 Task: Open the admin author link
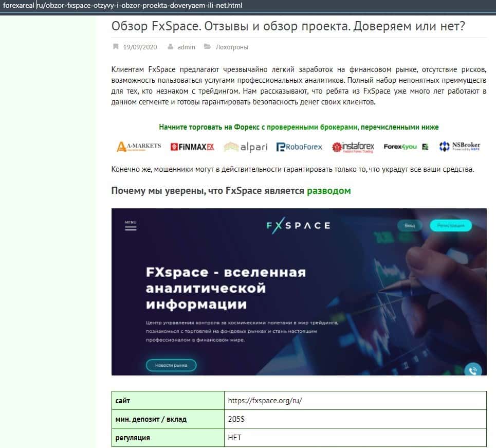(186, 47)
